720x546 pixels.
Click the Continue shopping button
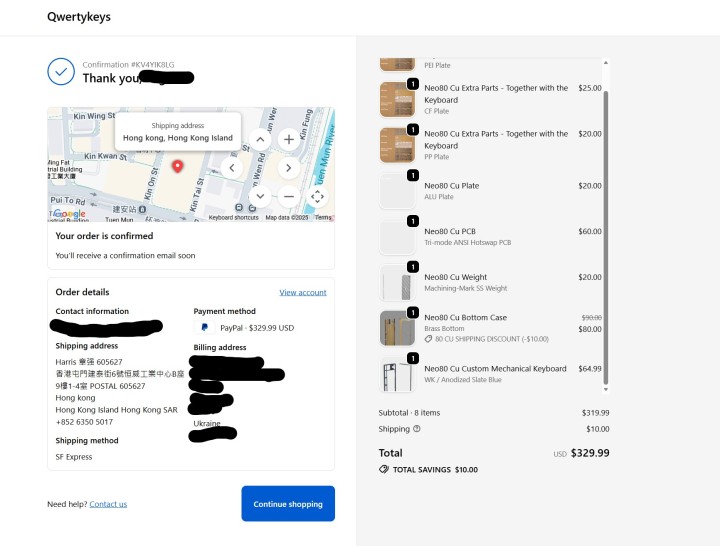(288, 504)
